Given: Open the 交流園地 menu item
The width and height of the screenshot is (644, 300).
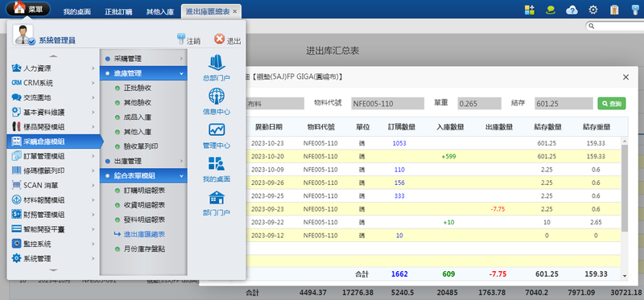Looking at the screenshot, I should (53, 97).
